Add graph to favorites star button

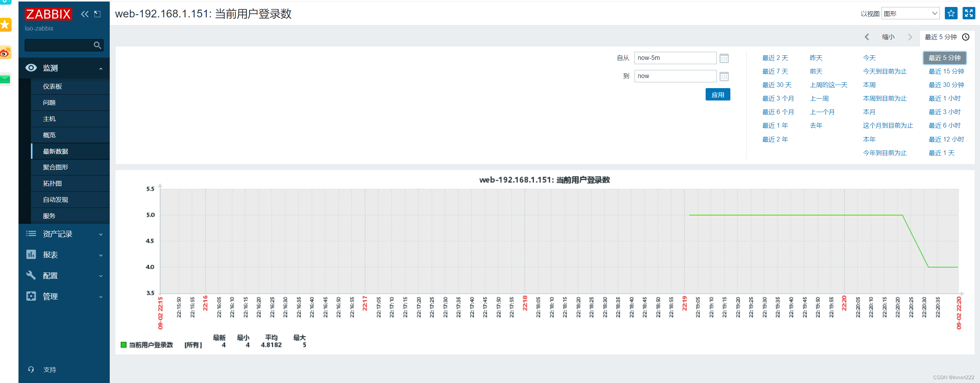click(951, 14)
